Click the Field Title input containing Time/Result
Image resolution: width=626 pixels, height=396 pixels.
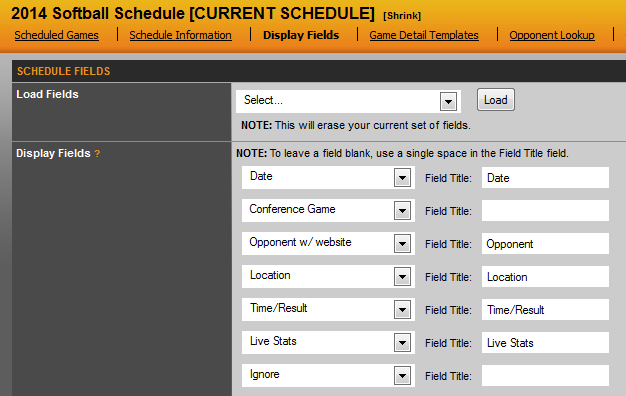coord(545,309)
